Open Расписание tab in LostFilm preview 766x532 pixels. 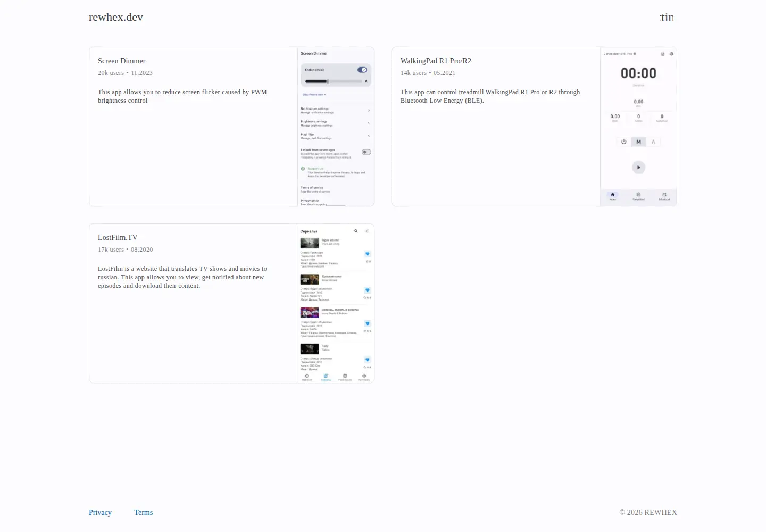point(345,377)
